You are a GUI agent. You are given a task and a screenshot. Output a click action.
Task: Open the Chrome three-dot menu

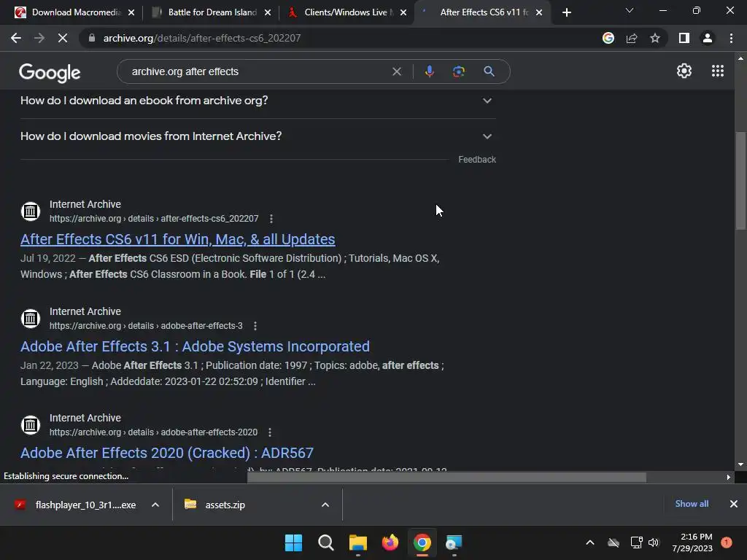click(x=731, y=38)
